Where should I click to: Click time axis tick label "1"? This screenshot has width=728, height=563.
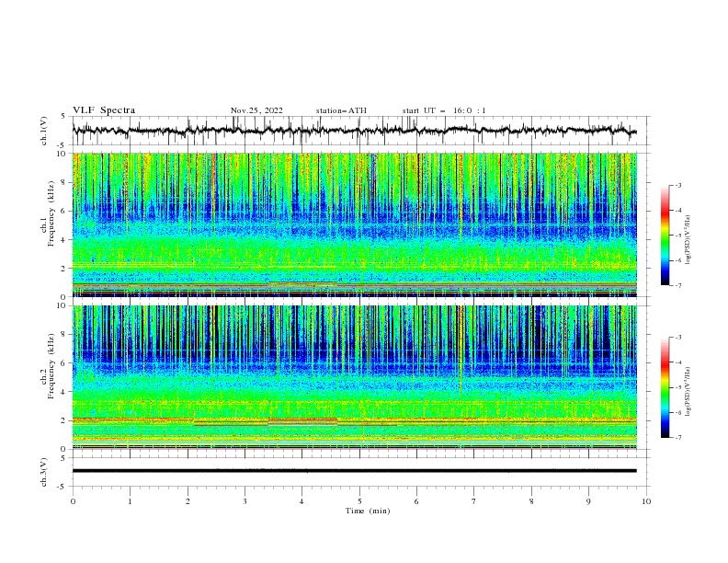tap(130, 501)
